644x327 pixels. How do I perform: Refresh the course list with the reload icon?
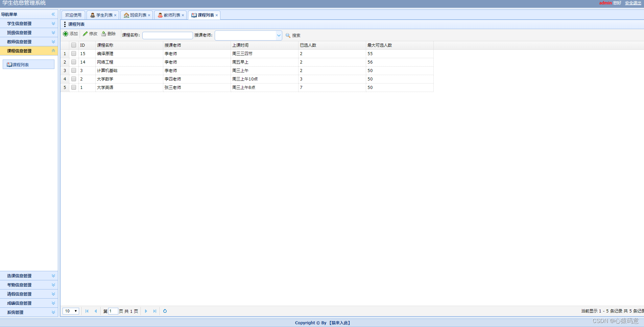[165, 311]
